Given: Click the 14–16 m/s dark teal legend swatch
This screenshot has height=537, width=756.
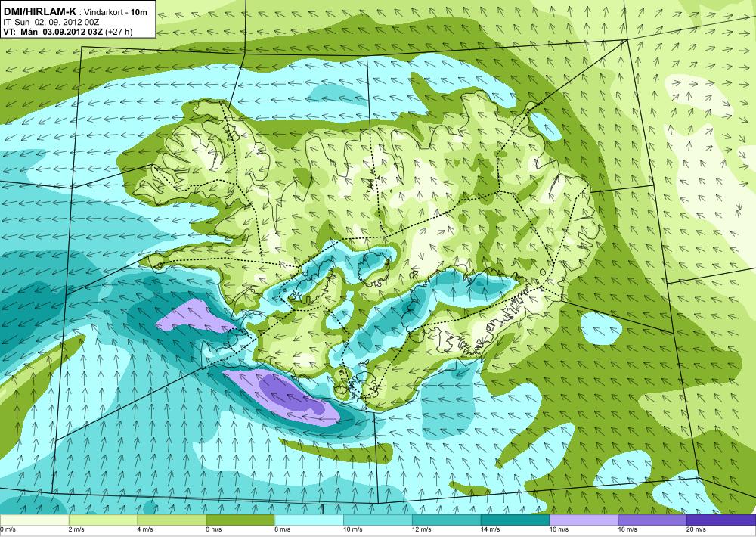Looking at the screenshot, I should pos(515,520).
